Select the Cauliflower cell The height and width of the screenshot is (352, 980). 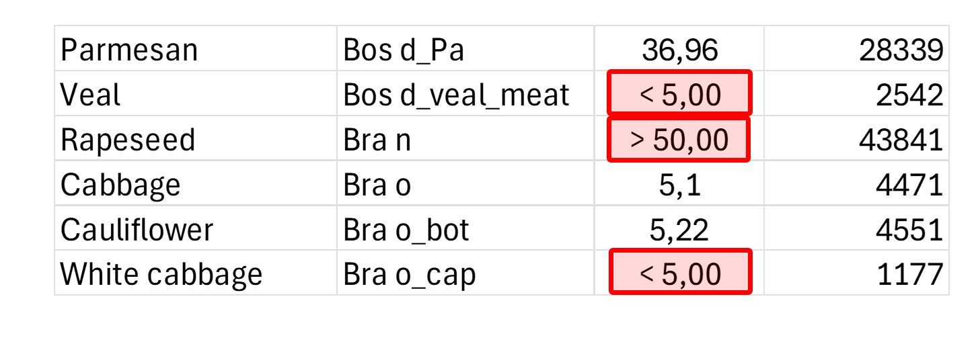[x=195, y=230]
